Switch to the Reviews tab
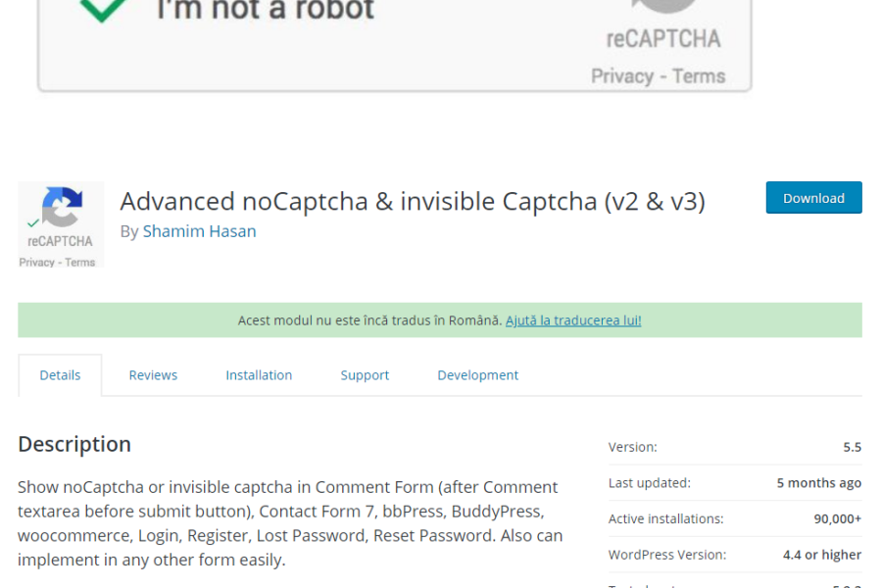The image size is (882, 588). pyautogui.click(x=153, y=375)
